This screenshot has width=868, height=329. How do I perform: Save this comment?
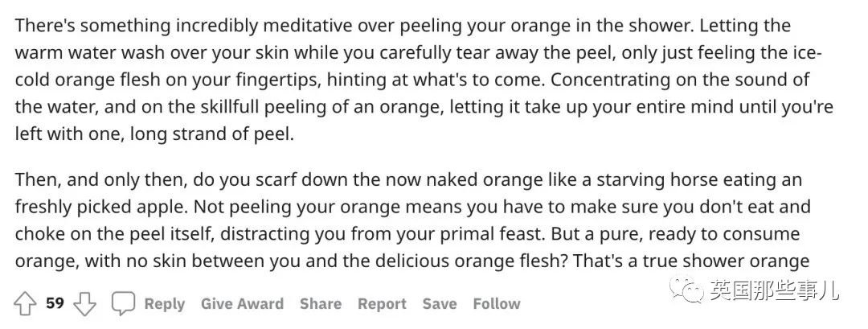tap(440, 304)
